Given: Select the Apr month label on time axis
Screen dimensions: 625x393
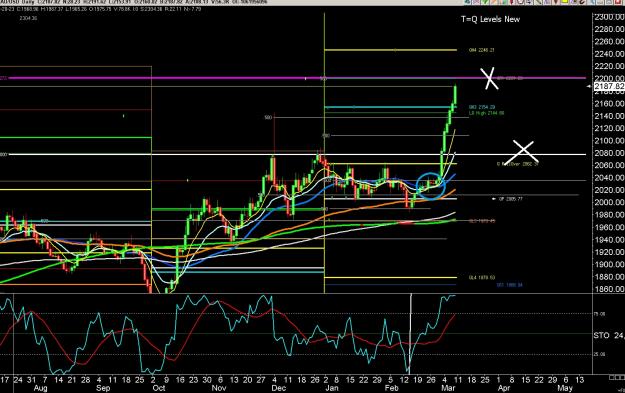Looking at the screenshot, I should pos(504,388).
